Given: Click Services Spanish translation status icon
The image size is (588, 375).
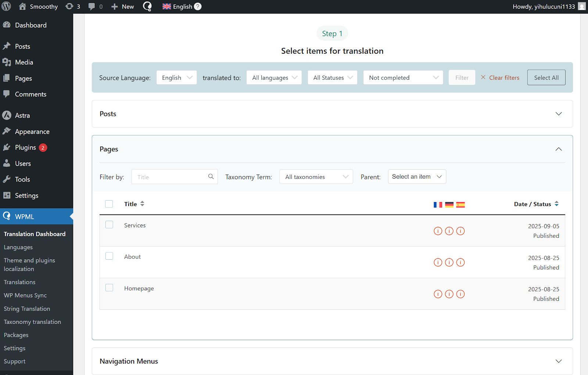Looking at the screenshot, I should click(460, 231).
